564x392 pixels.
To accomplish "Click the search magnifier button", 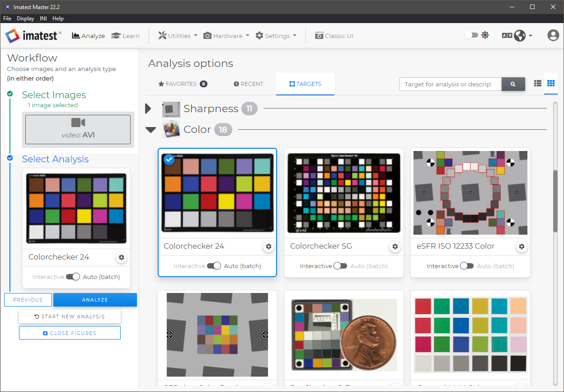I will coord(513,84).
